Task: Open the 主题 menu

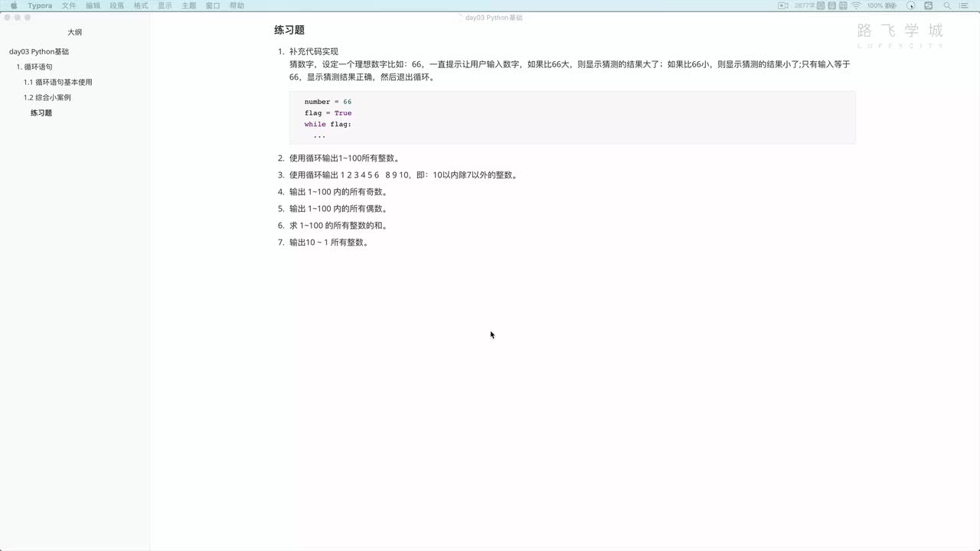Action: click(x=188, y=5)
